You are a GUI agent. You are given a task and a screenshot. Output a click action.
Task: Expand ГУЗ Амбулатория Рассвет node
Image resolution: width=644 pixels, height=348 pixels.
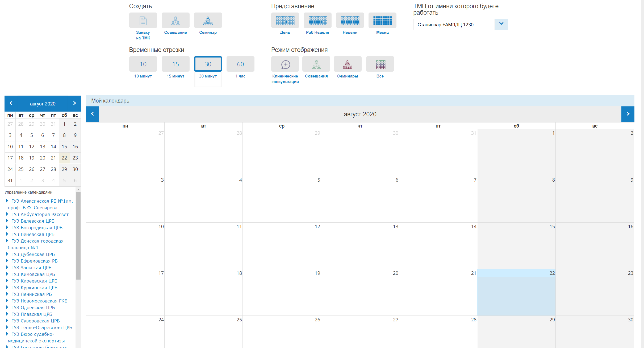click(x=7, y=214)
